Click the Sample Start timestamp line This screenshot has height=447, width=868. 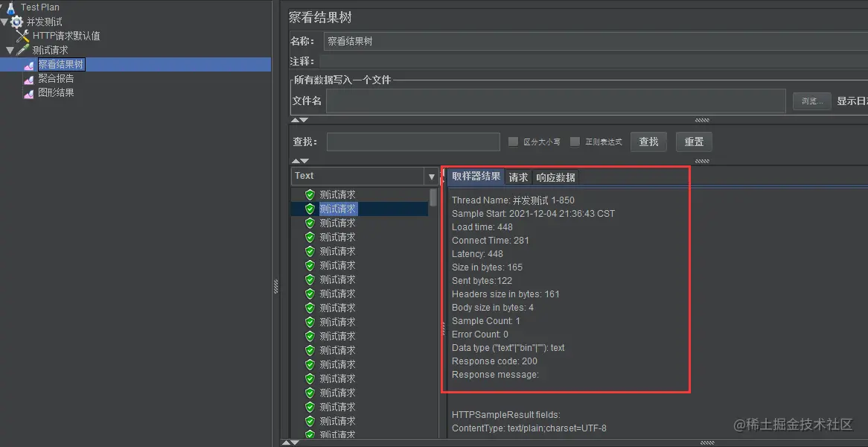point(533,214)
